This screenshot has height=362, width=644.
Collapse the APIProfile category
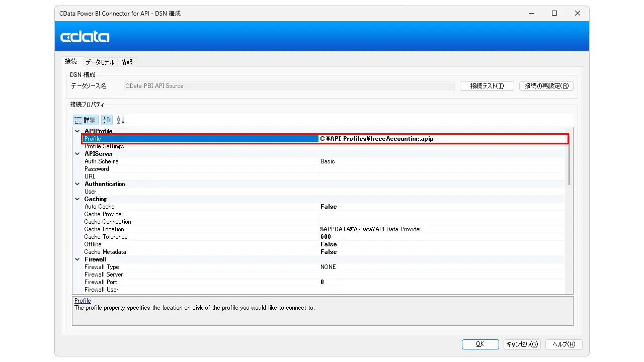coord(77,131)
